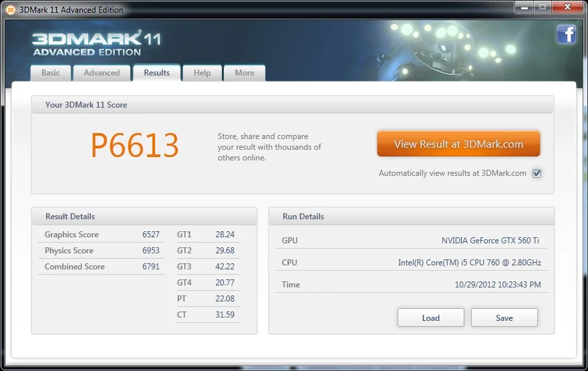Select the Graphics Score value 6527
588x371 pixels.
(x=151, y=235)
